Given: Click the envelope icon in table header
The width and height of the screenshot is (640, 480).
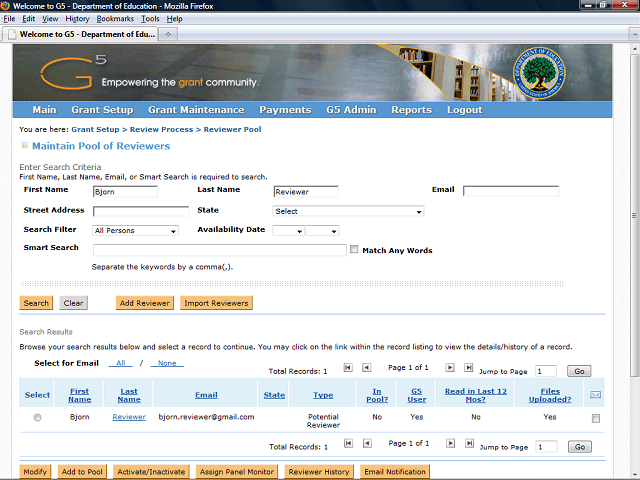Looking at the screenshot, I should click(x=595, y=394).
